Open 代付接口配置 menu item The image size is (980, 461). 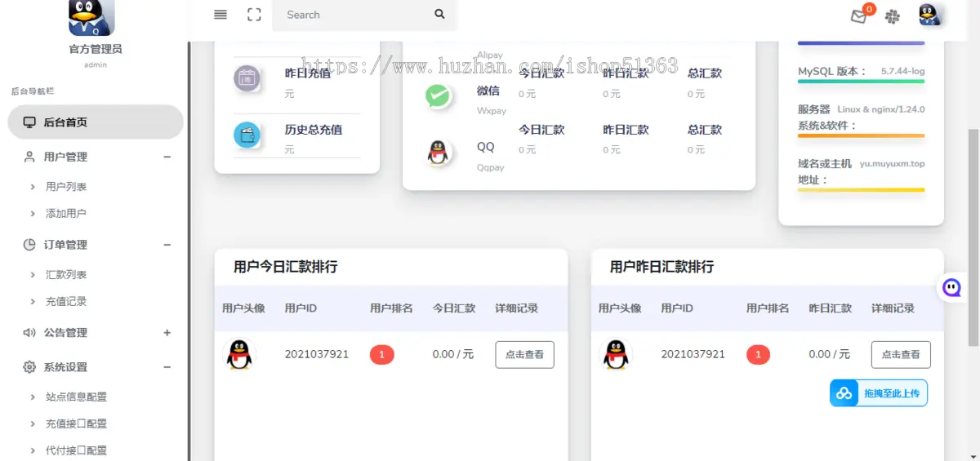(x=76, y=450)
